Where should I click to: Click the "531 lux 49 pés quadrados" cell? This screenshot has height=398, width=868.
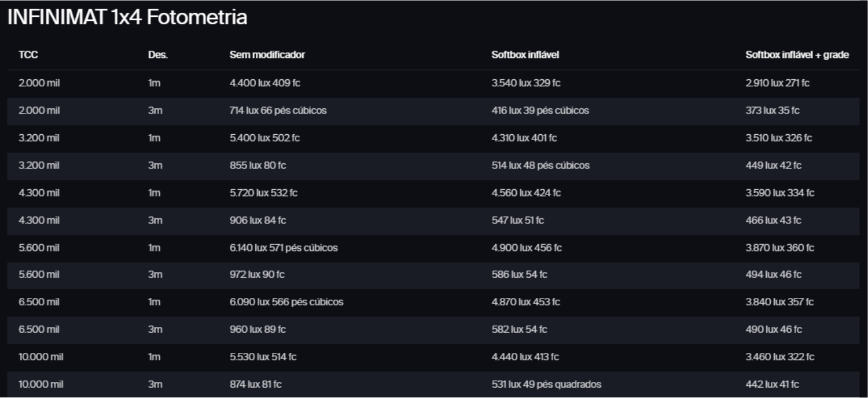tap(546, 385)
